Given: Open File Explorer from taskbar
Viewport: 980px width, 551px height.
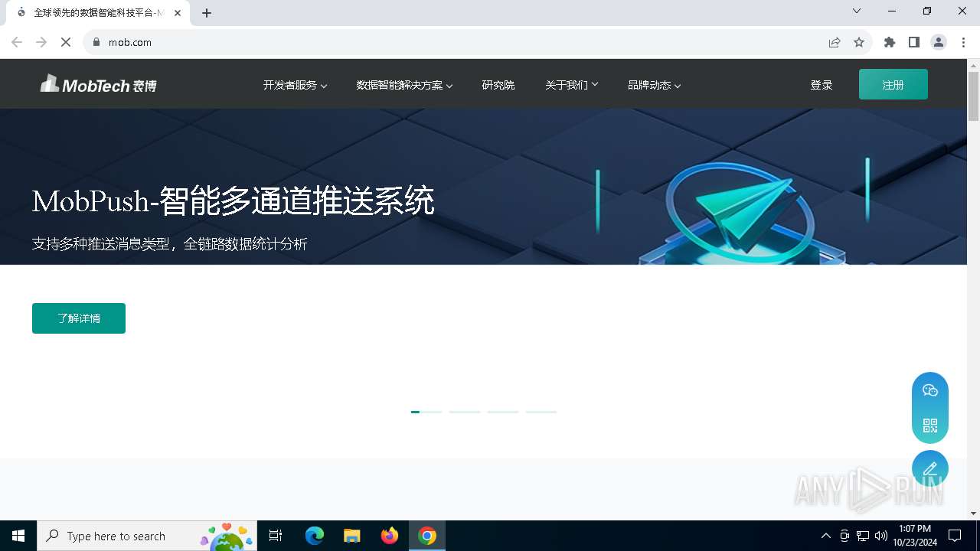Looking at the screenshot, I should 352,536.
